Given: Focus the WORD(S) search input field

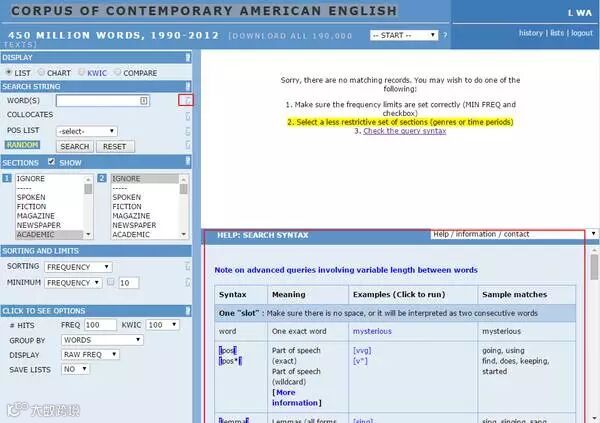Looking at the screenshot, I should [x=103, y=101].
